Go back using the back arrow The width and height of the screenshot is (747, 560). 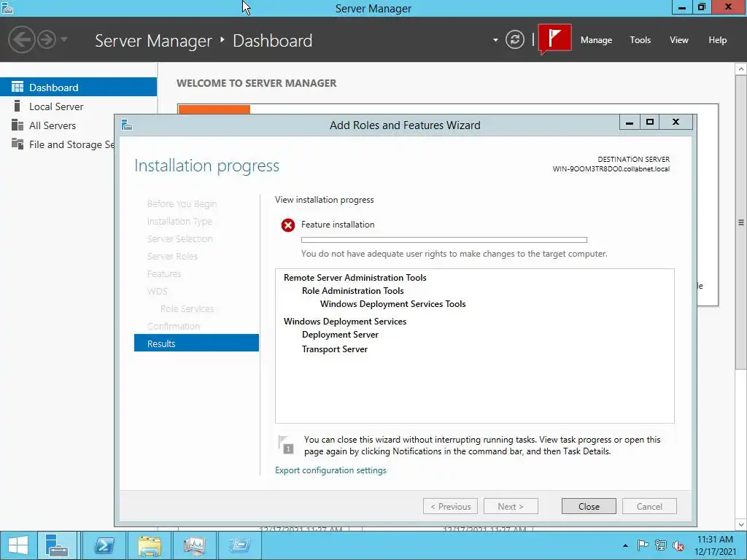[21, 39]
